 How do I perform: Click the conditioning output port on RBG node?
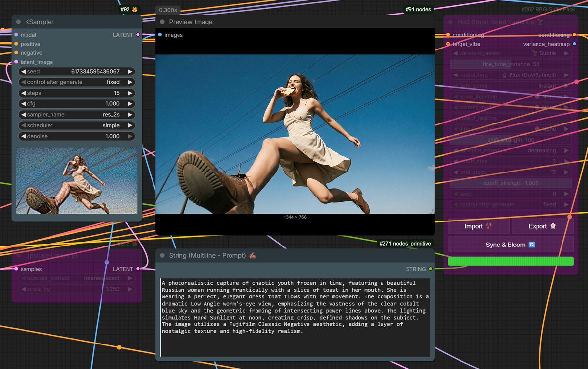(574, 35)
